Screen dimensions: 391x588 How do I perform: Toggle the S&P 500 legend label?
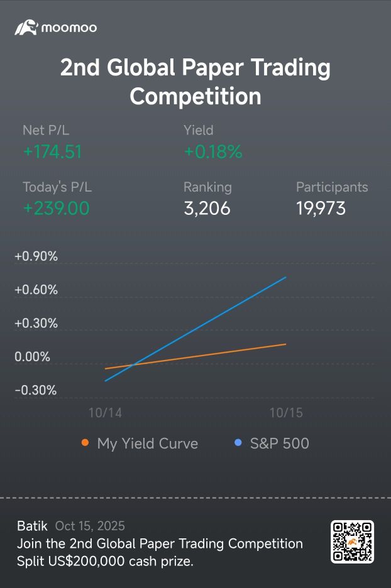[x=280, y=444]
